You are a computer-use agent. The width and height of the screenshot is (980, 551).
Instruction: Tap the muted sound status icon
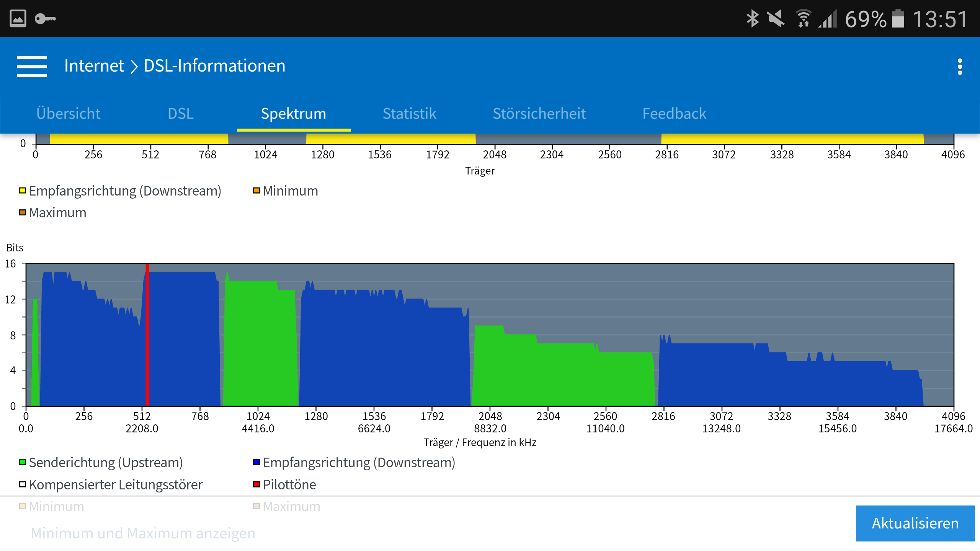coord(776,18)
